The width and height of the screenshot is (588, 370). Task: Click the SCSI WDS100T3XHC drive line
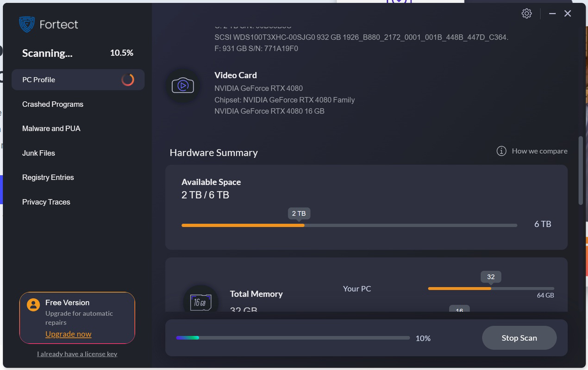(x=362, y=37)
